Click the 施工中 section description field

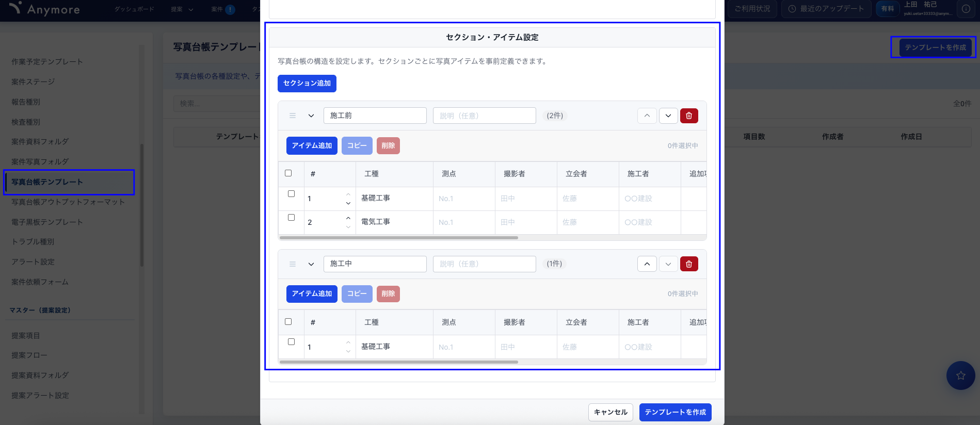484,264
